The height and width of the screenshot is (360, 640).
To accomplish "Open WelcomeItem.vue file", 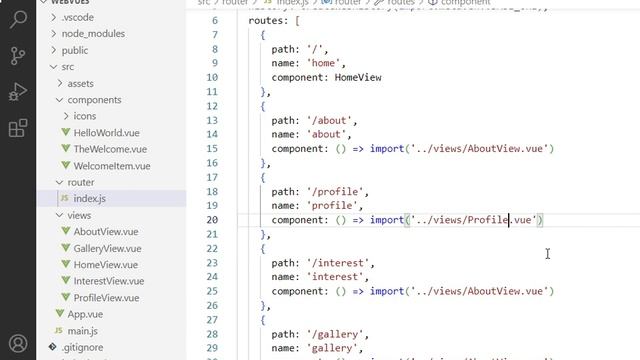I will (x=112, y=166).
